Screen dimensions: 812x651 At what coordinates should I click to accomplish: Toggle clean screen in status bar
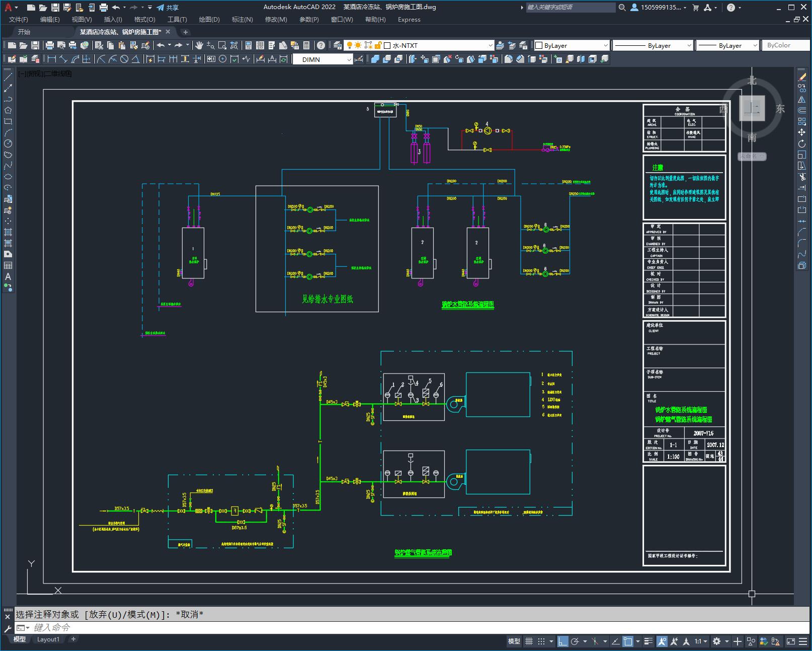click(x=791, y=641)
